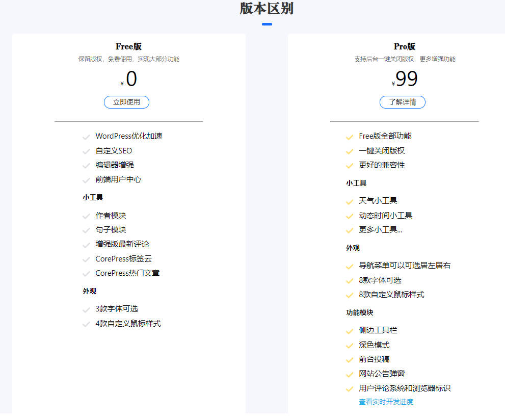
Task: Click the 增强版最新评论 feature text
Action: (x=122, y=244)
